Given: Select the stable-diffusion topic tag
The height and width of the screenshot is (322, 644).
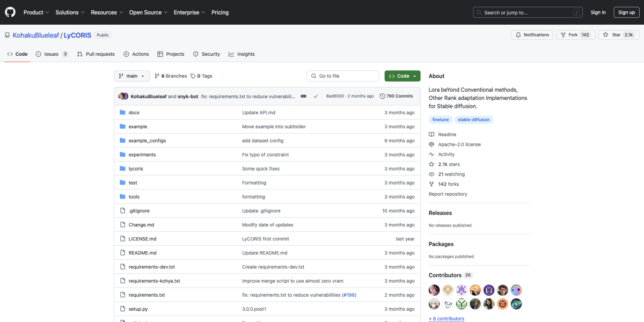Looking at the screenshot, I should point(473,120).
